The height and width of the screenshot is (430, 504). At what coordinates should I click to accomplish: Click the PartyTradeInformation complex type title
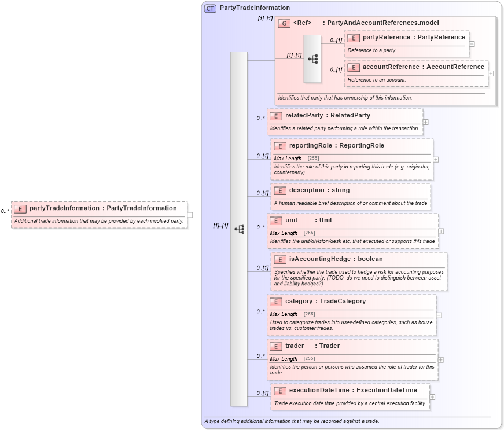point(255,8)
